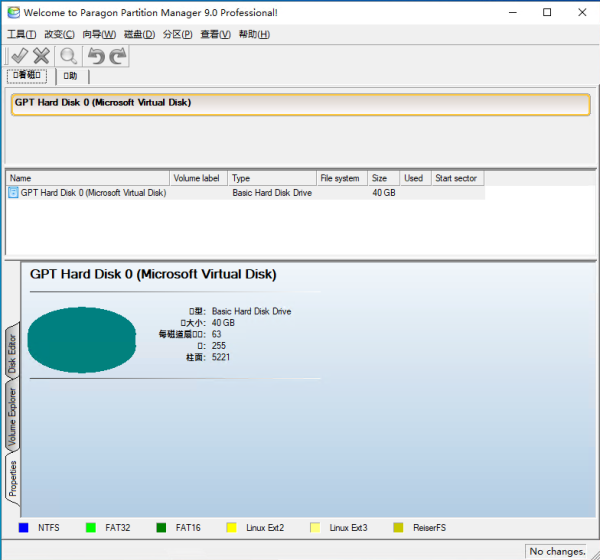
Task: Switch to the first disk view tab
Action: pos(27,75)
